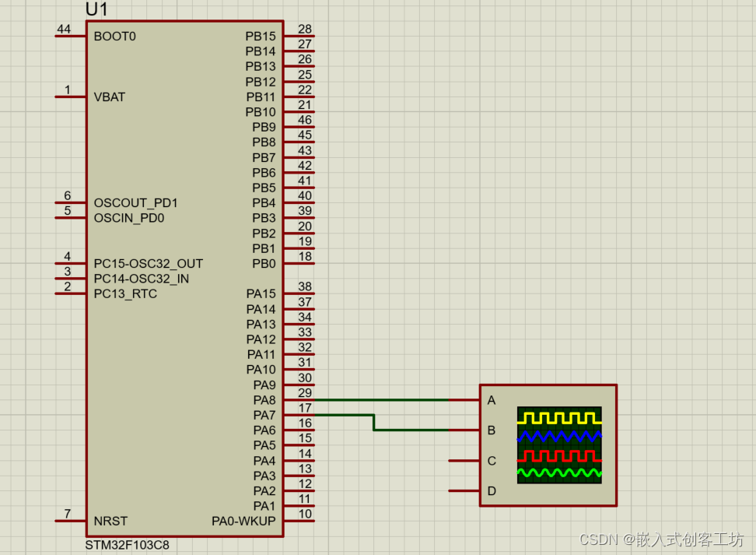Click the oscilloscope waveform display icon
Viewport: 756px width, 555px height.
(559, 445)
